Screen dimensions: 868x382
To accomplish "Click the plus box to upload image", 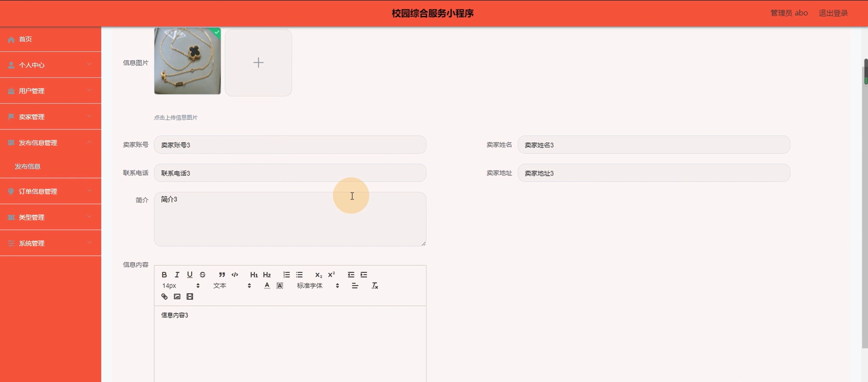I will [x=258, y=63].
